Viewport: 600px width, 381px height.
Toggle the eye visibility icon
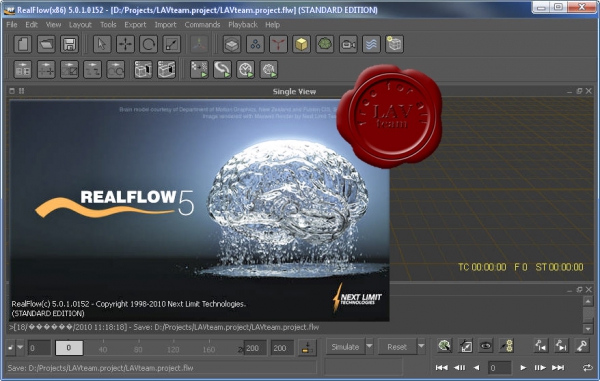pyautogui.click(x=486, y=346)
